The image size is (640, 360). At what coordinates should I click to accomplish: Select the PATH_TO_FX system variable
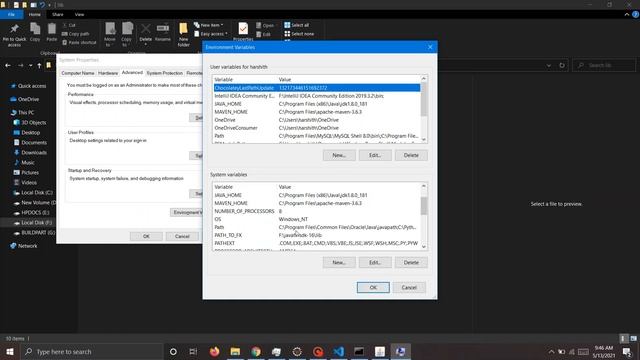[317, 235]
